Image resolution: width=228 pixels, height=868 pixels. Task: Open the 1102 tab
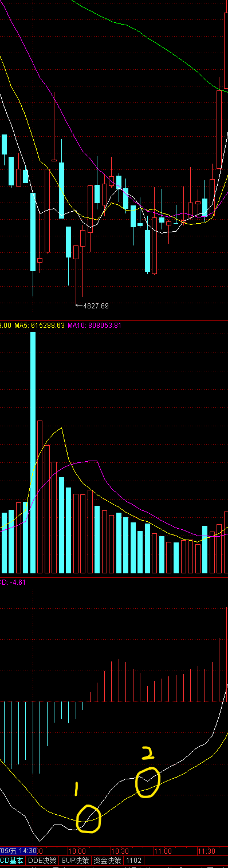[133, 860]
